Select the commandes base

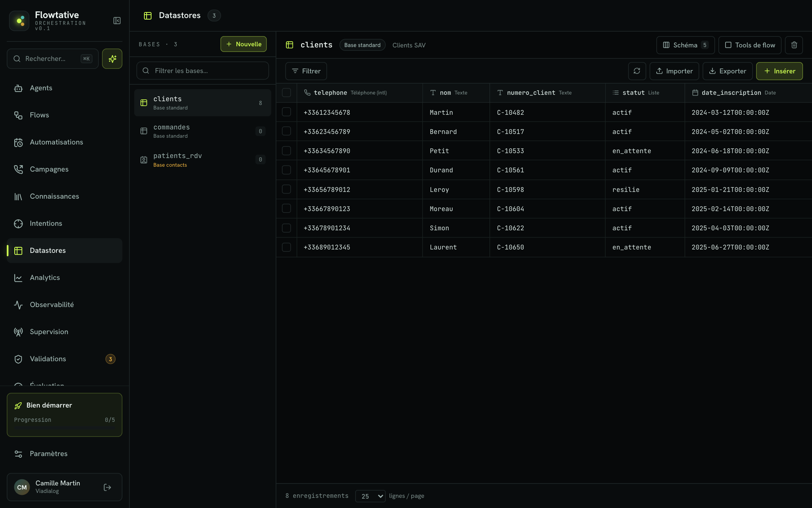point(203,131)
